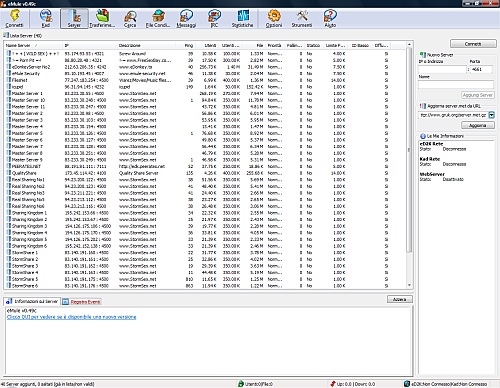Click the Aggiungi Server button
The image size is (500, 388).
478,95
